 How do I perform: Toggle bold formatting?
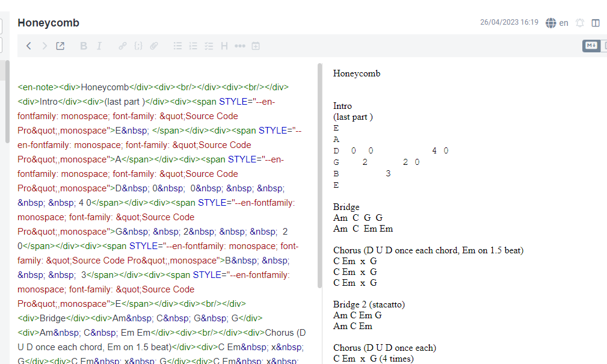pos(84,46)
